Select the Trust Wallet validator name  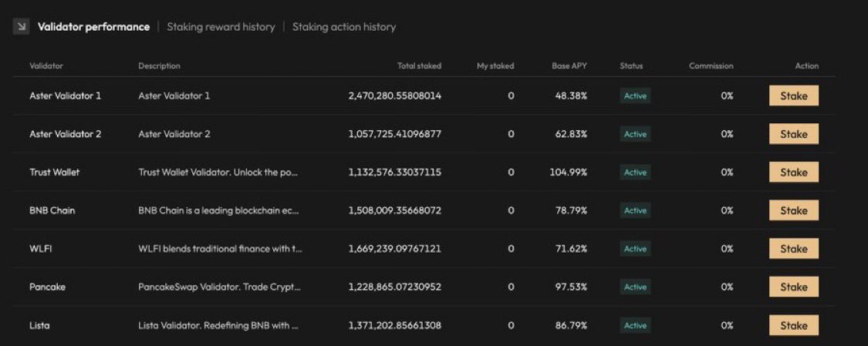pyautogui.click(x=54, y=173)
